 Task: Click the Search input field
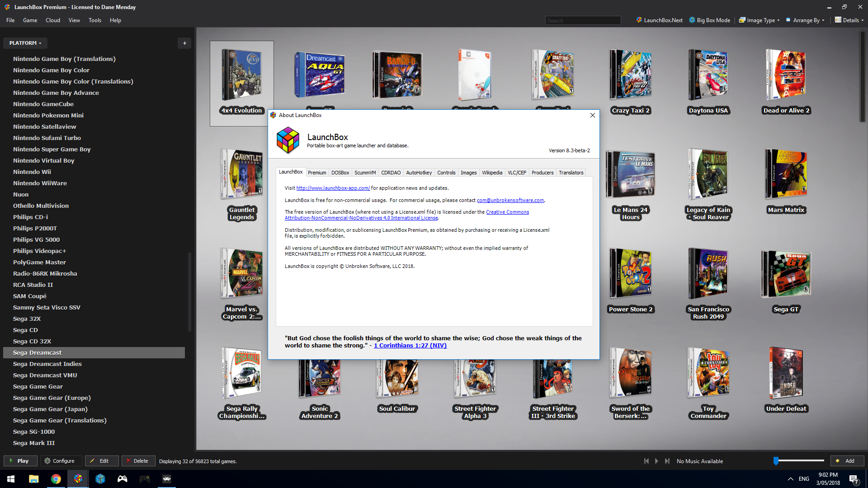click(x=583, y=21)
